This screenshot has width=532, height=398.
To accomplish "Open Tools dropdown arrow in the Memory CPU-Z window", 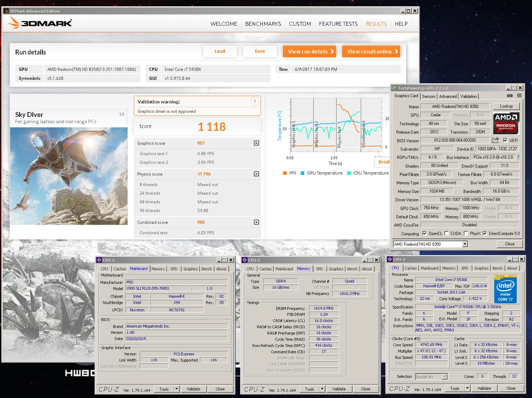I will 322,389.
